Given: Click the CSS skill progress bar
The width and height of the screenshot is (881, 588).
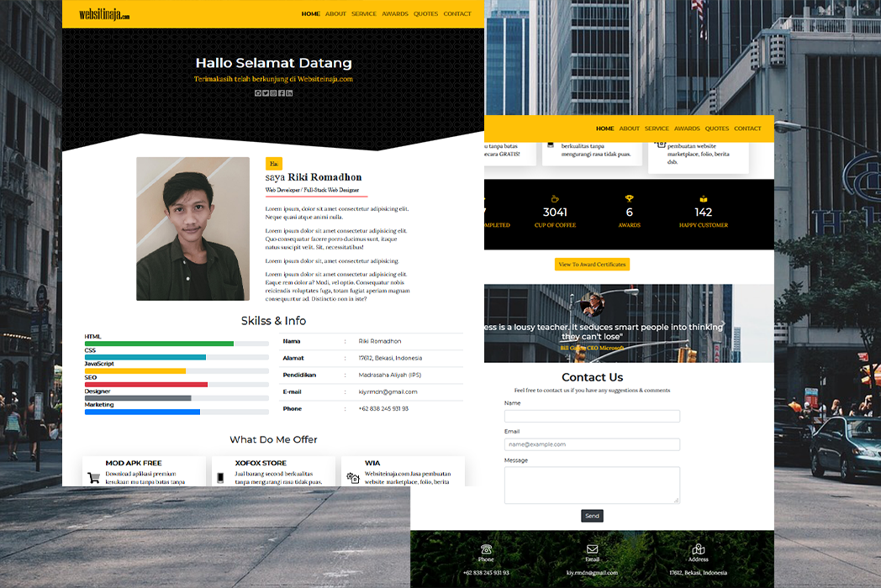Looking at the screenshot, I should coord(177,357).
